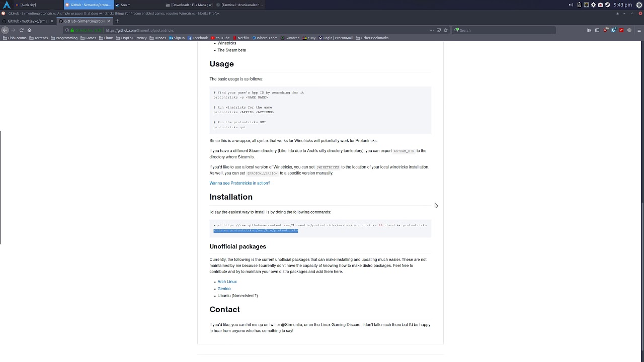Open the Gentoo unofficial package link
Image resolution: width=644 pixels, height=362 pixels.
point(224,289)
